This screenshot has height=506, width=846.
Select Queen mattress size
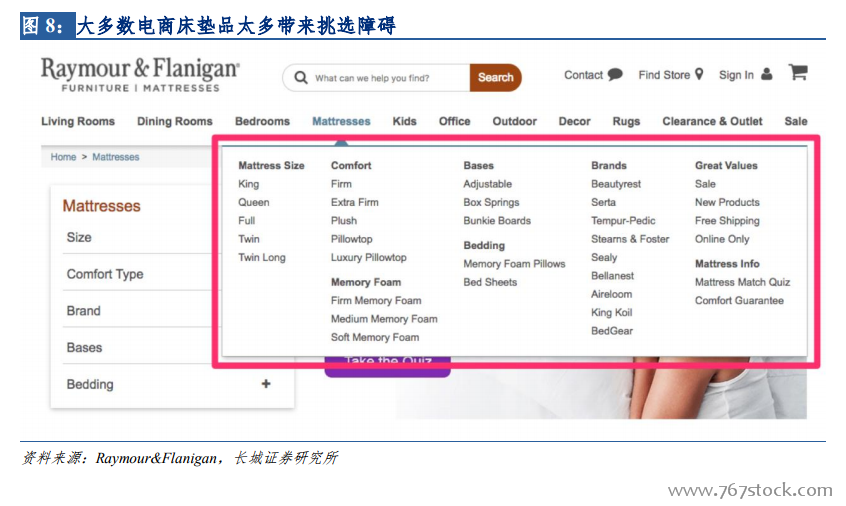click(x=254, y=202)
